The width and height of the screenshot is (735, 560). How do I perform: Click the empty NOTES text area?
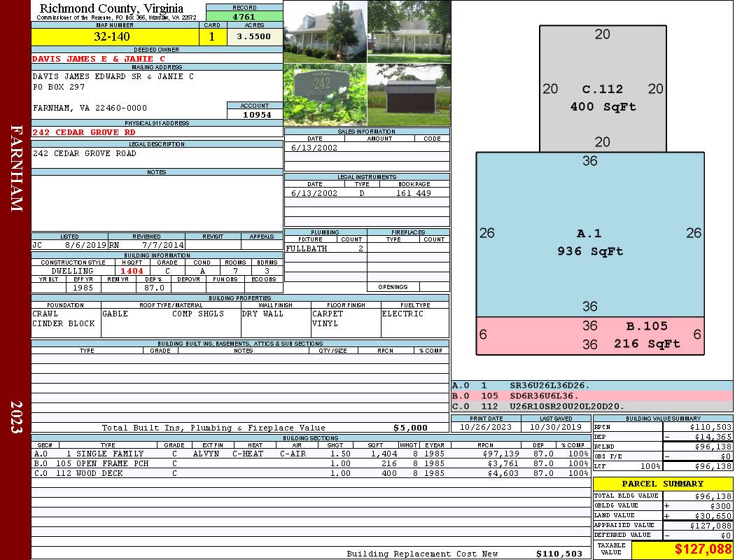pos(157,203)
